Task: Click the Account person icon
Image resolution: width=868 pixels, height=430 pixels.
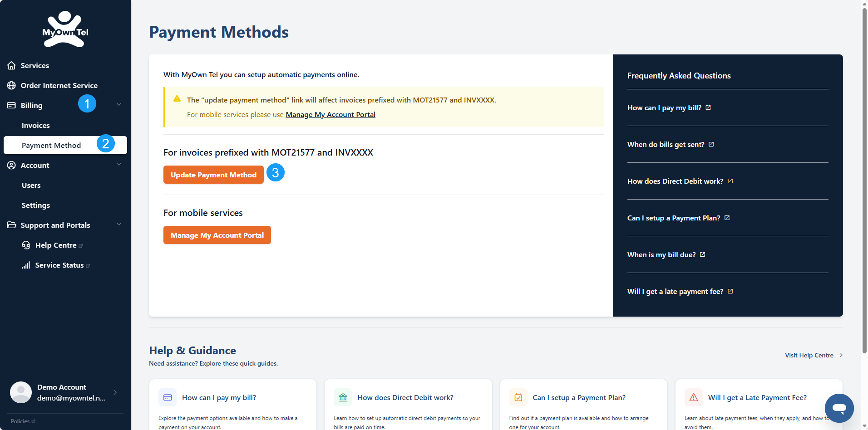Action: pos(11,165)
